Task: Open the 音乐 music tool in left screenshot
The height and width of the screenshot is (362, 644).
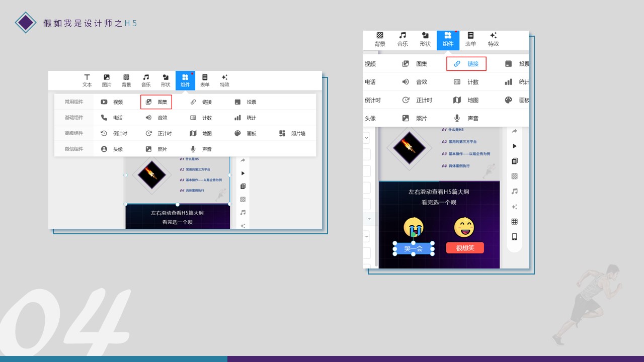Action: pos(146,80)
